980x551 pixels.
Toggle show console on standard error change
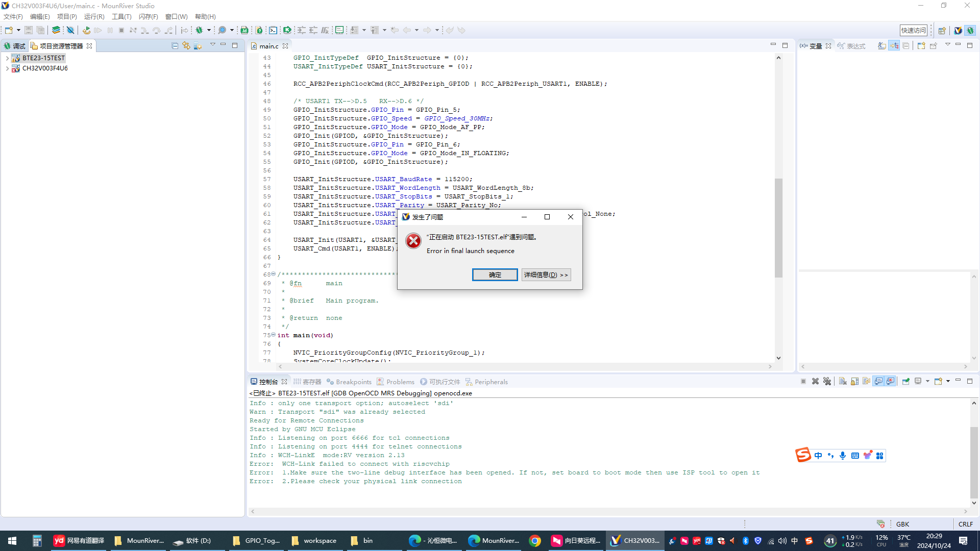click(891, 382)
